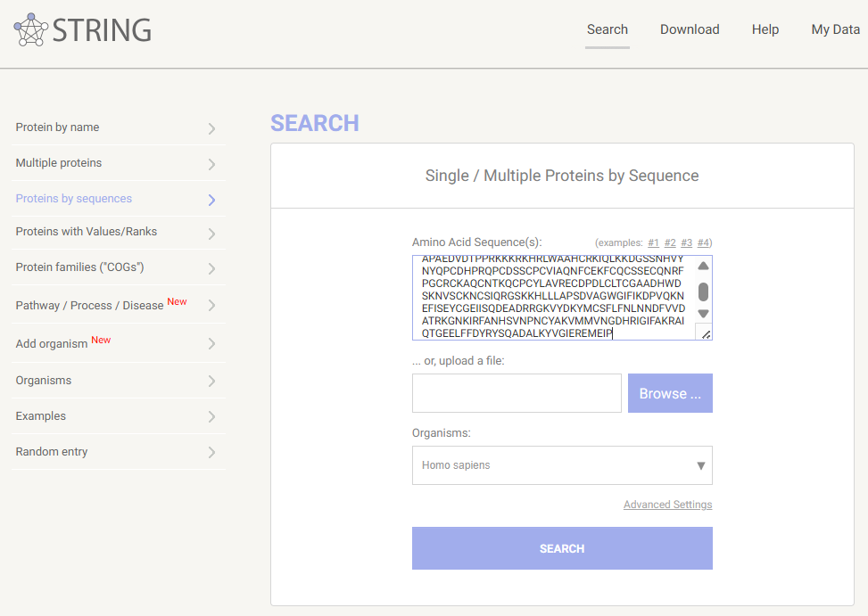
Task: Load example sequence #1
Action: 653,242
